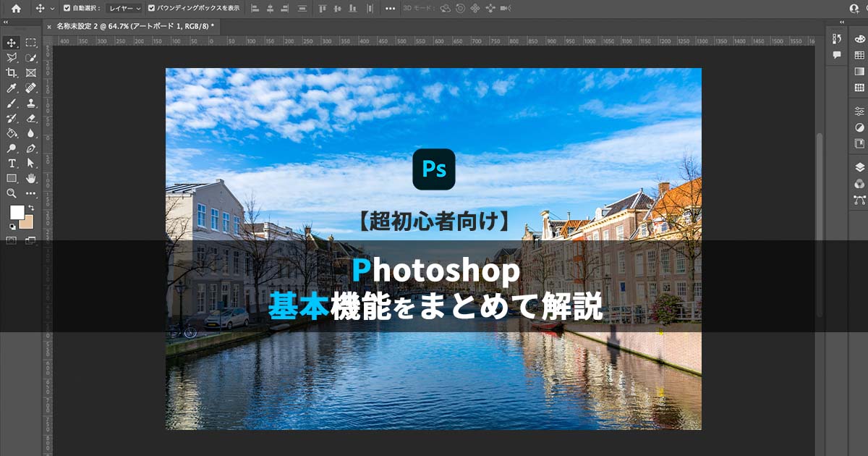Select the Polygonal Lasso tool
This screenshot has width=868, height=456.
point(12,58)
